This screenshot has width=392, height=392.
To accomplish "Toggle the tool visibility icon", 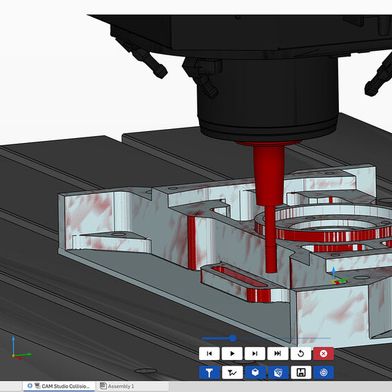I will coord(209,373).
